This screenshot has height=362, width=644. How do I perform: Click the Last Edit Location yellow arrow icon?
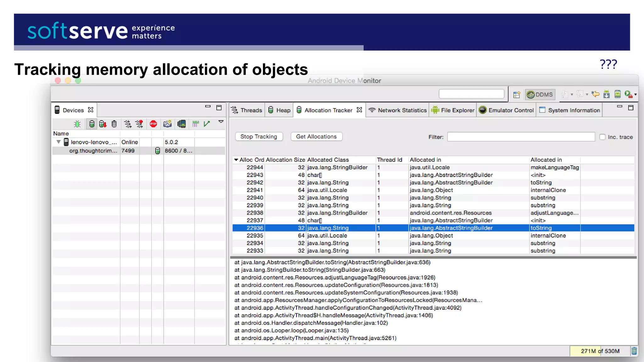pos(595,94)
